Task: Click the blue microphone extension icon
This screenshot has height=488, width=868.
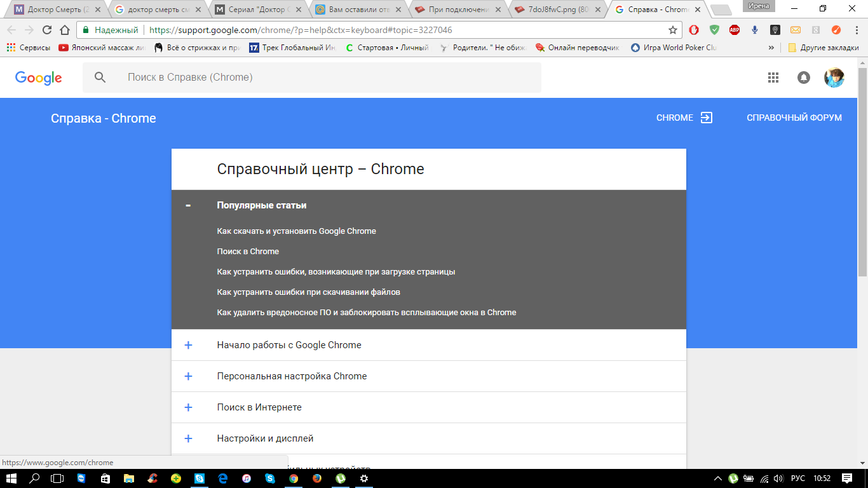Action: coord(755,30)
